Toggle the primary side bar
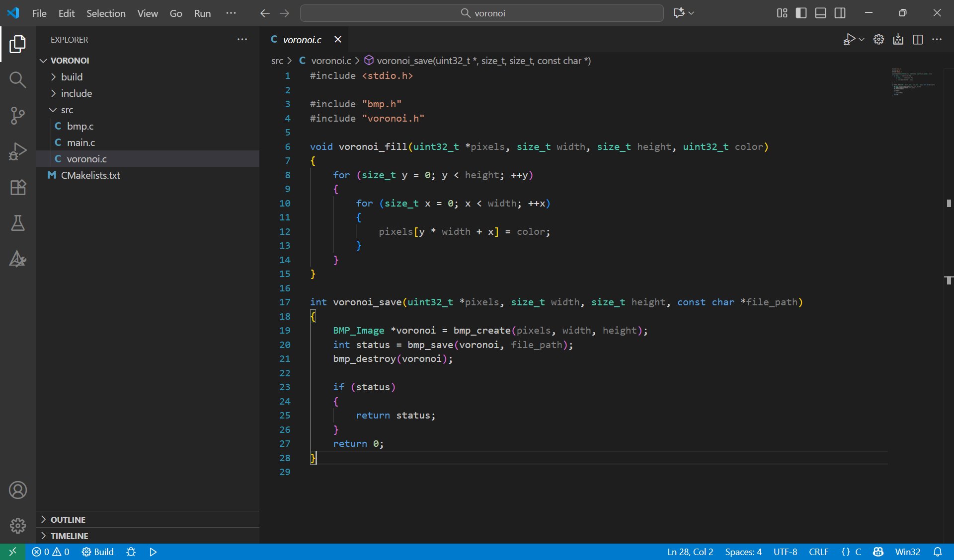 [801, 13]
